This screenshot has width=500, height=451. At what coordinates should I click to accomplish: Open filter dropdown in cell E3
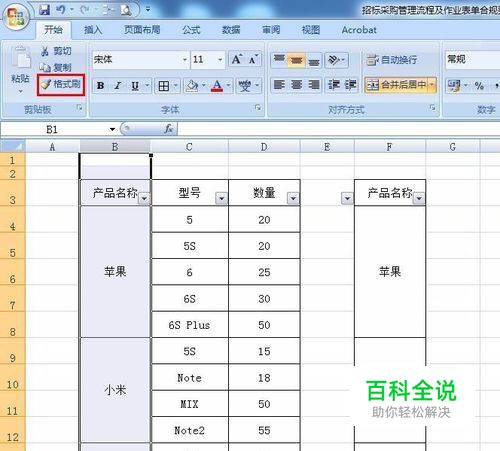[347, 199]
